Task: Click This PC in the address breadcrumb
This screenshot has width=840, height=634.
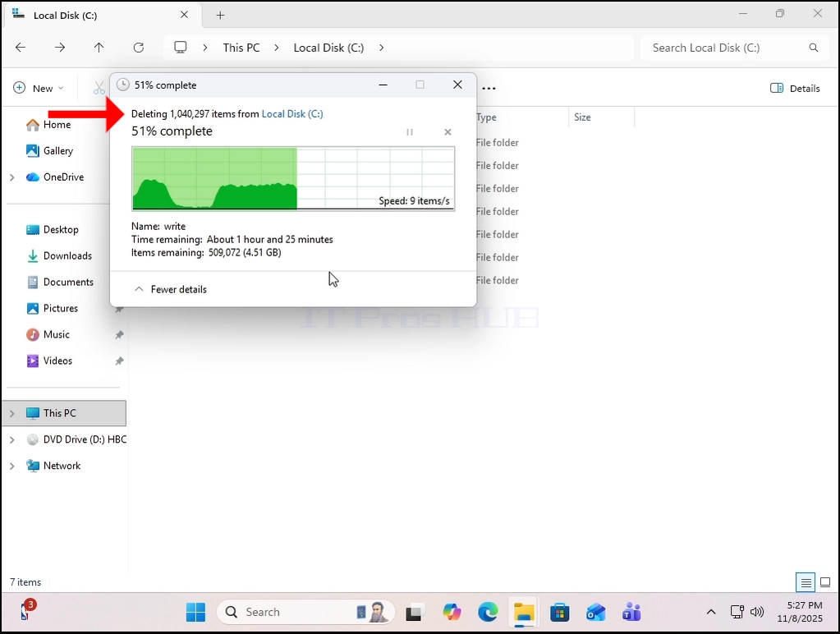Action: tap(241, 48)
